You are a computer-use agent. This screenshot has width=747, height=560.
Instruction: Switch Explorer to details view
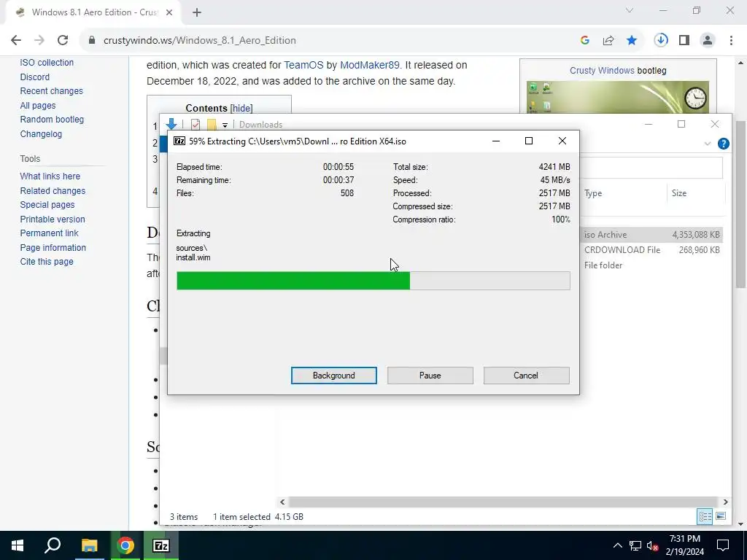click(x=705, y=516)
